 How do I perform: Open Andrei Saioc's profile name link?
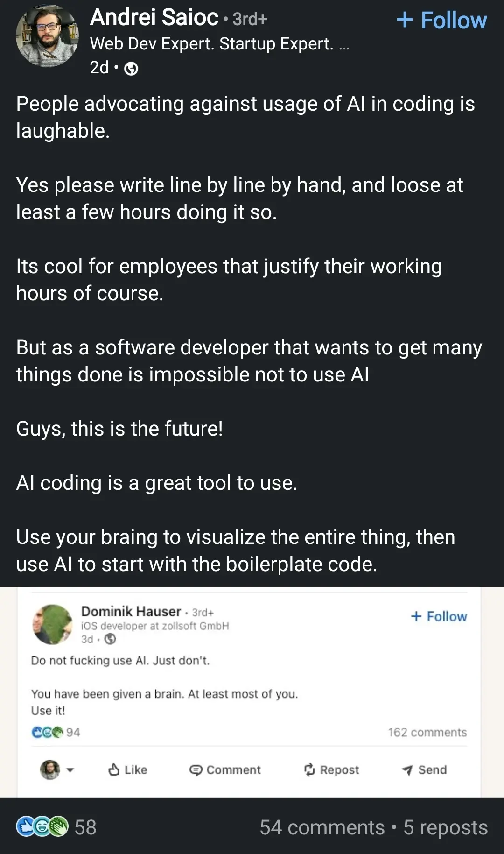[x=154, y=18]
